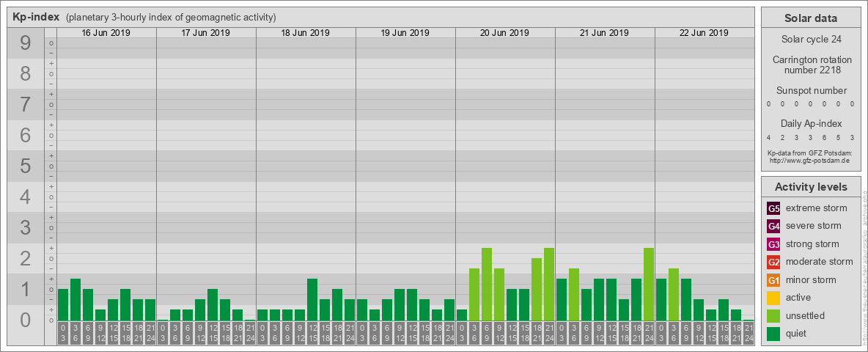
Task: Click the Kp-index title label
Action: coord(36,17)
